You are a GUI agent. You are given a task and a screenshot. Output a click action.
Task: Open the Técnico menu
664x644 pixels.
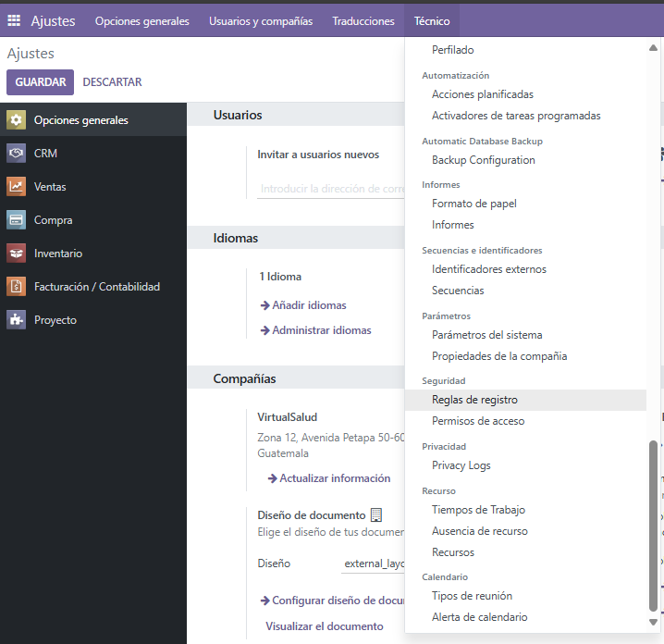pyautogui.click(x=431, y=21)
